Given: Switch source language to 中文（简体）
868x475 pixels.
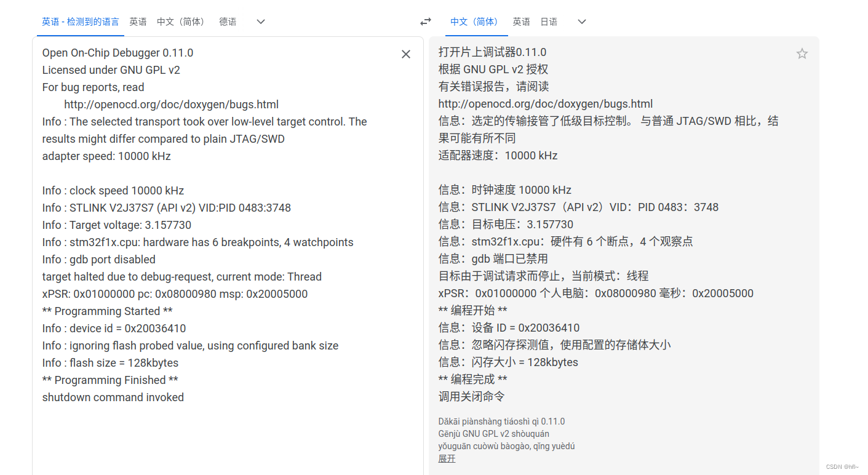Looking at the screenshot, I should click(x=180, y=21).
